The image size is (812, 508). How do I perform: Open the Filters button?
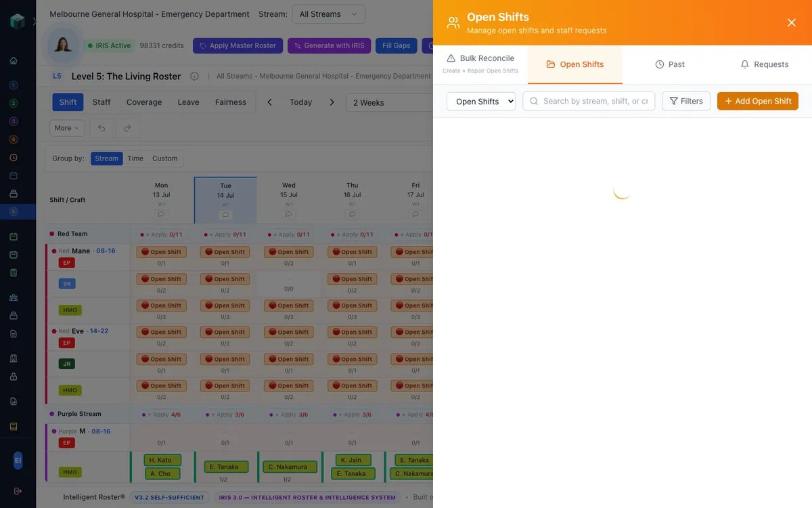coord(686,101)
